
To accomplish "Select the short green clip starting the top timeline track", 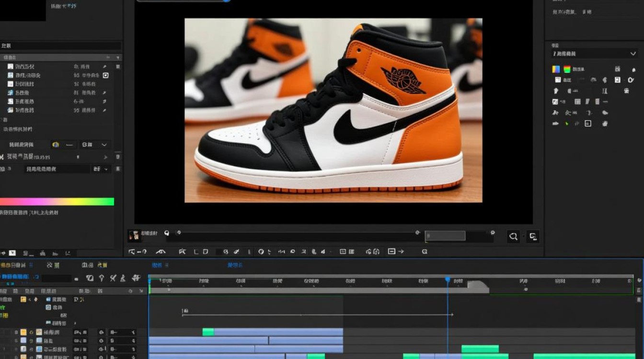I will (x=208, y=332).
